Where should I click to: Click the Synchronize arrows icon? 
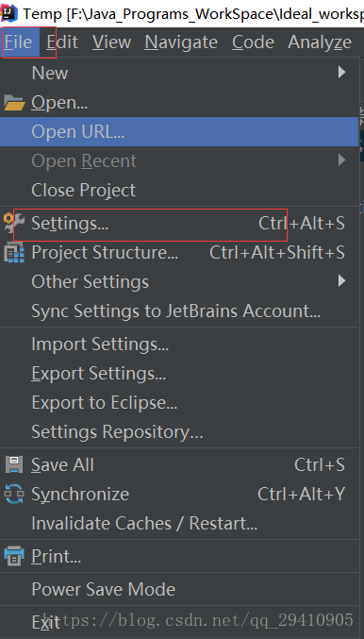(14, 494)
